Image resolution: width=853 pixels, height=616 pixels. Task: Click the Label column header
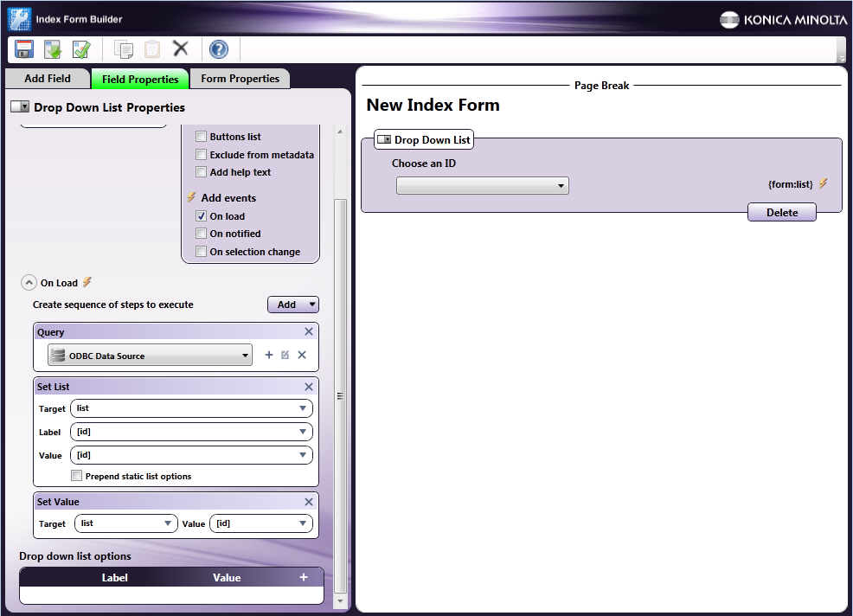point(114,577)
